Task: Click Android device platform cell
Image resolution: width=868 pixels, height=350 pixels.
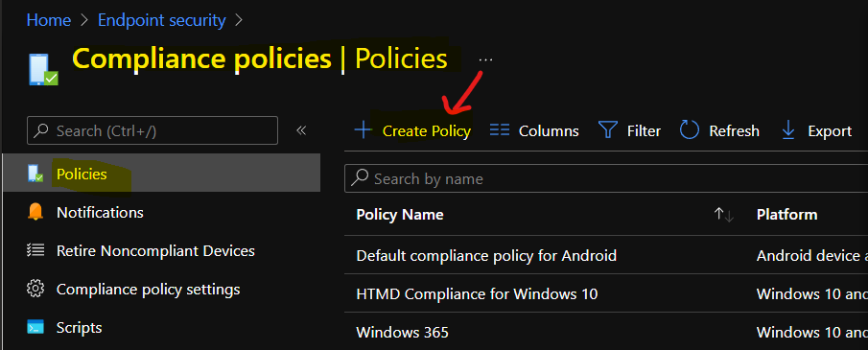Action: [811, 255]
